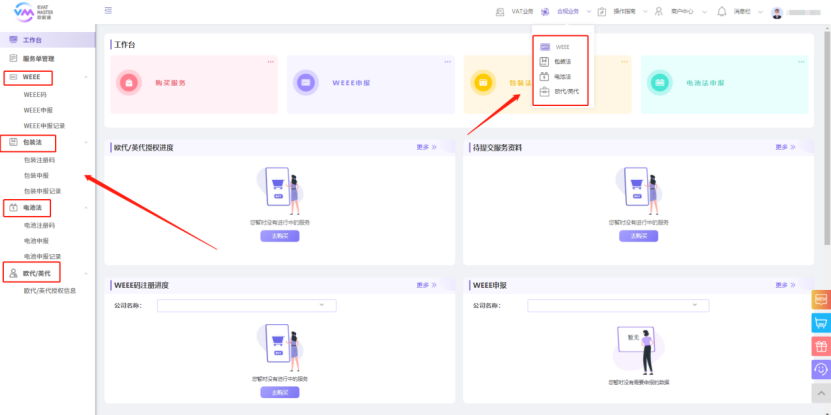Open the ellipsis menu on WEEE申报 card
Screen dimensions: 831x415
point(447,61)
